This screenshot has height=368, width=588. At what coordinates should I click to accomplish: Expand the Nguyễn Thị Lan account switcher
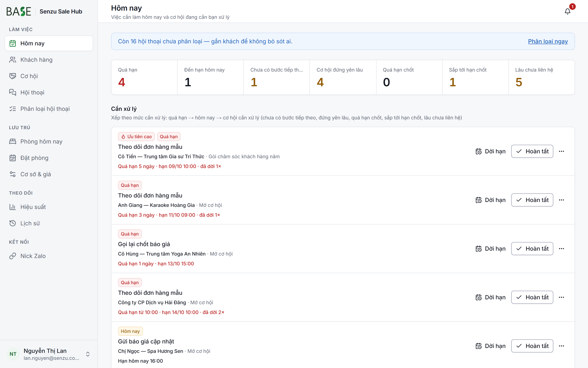click(x=88, y=354)
